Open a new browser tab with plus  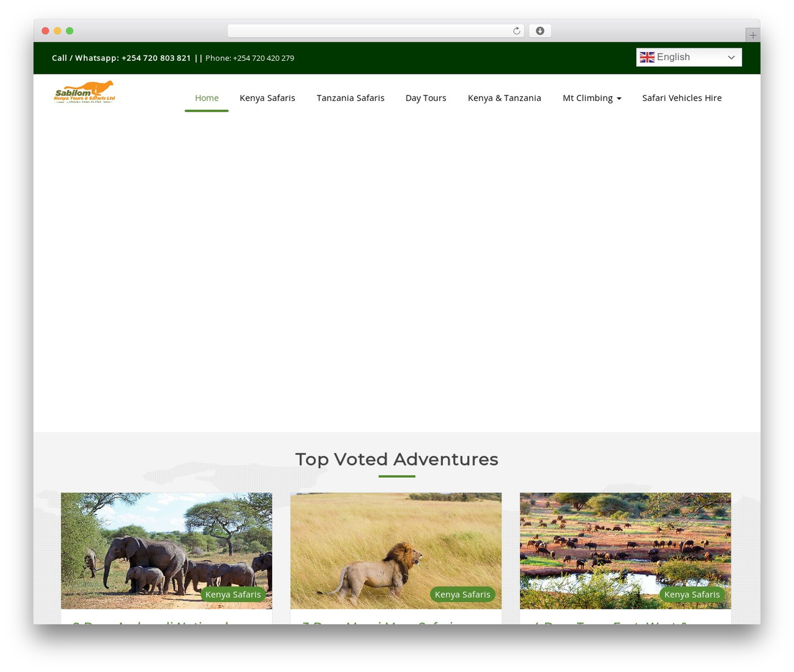(x=752, y=35)
